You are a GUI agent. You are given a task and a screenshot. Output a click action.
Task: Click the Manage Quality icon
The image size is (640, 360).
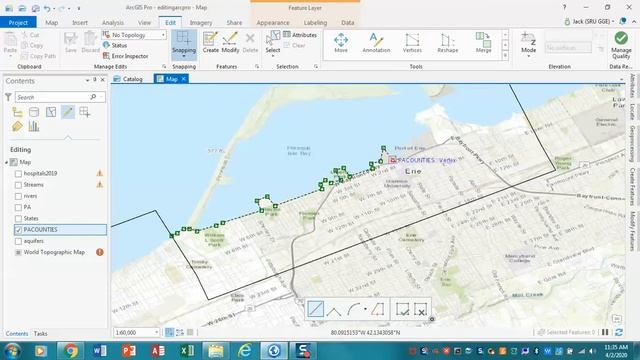[x=621, y=45]
